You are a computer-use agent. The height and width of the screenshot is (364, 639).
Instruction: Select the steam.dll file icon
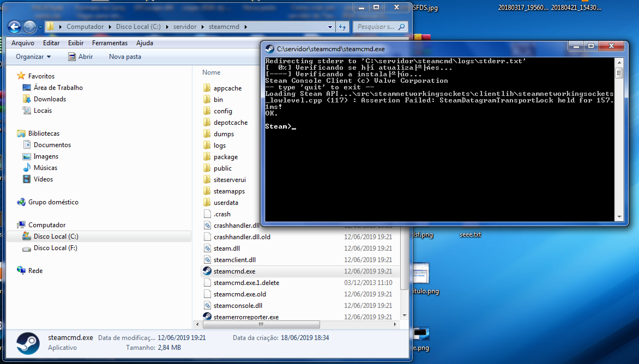pos(207,248)
